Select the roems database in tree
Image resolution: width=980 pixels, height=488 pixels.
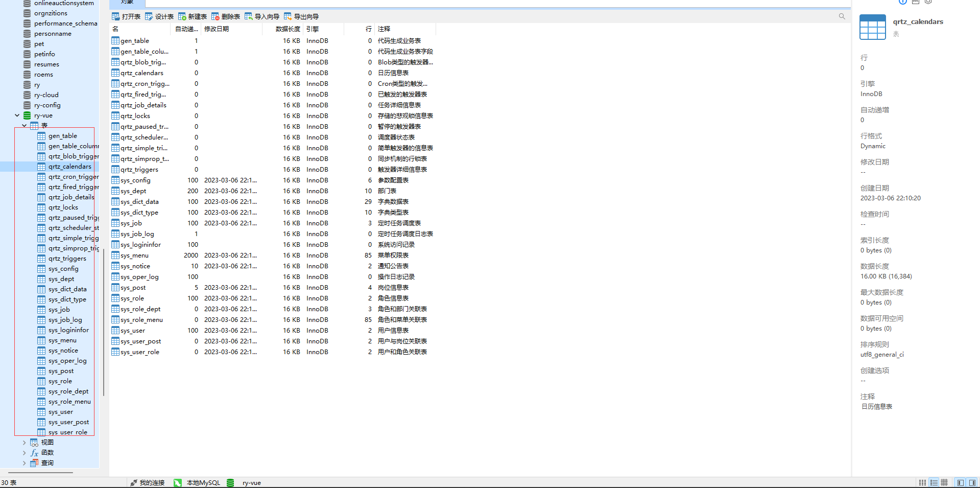43,75
